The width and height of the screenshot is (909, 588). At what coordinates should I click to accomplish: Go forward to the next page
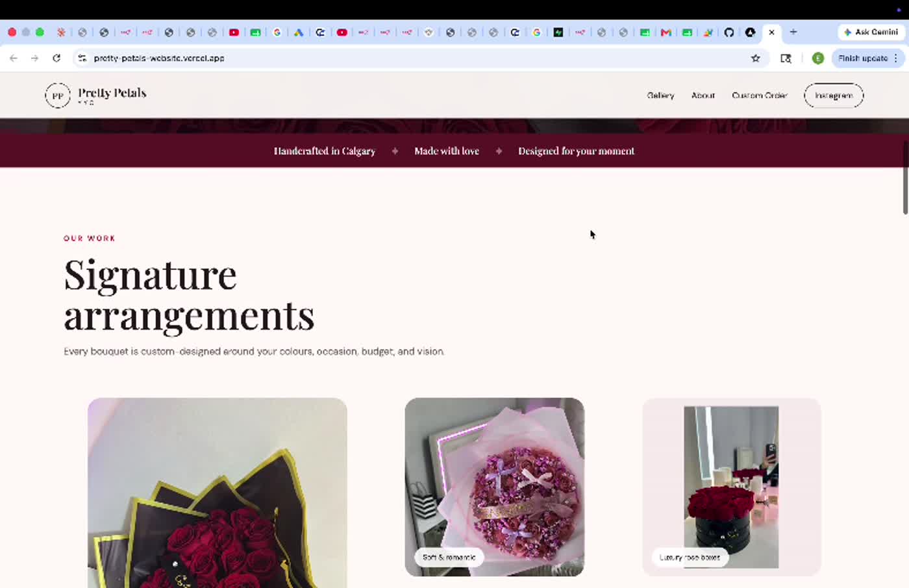35,58
